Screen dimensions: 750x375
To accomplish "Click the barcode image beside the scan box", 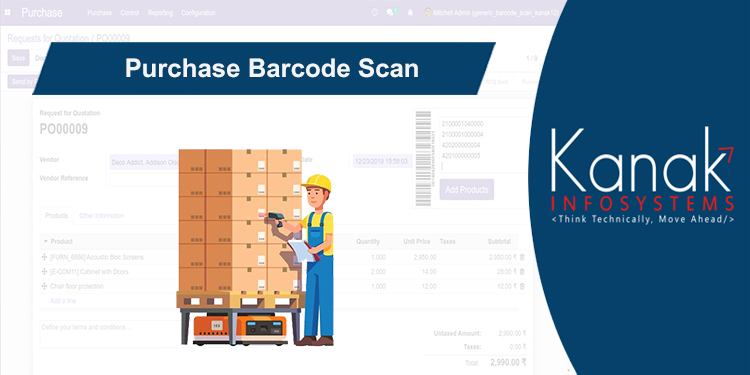I will click(423, 158).
